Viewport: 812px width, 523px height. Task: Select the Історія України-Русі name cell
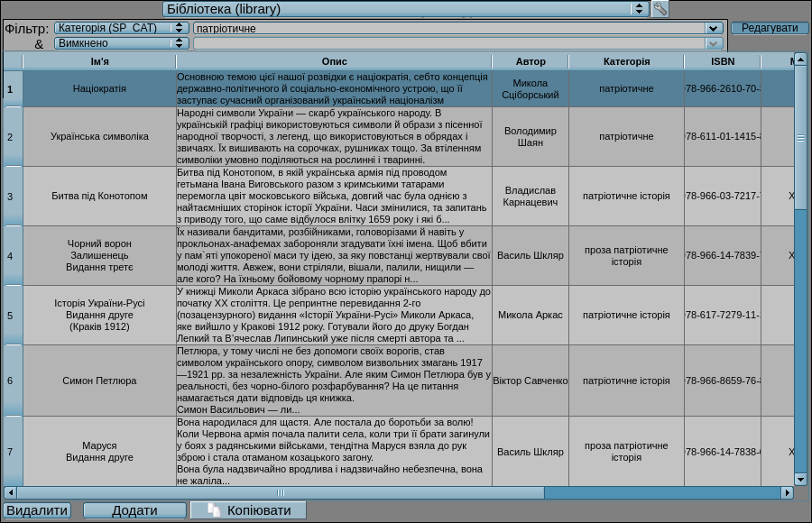point(99,316)
